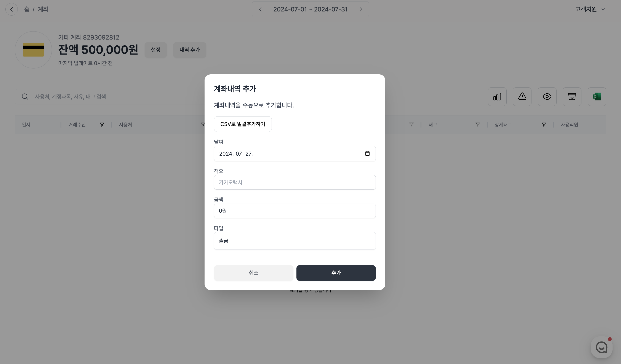
Task: Click the bar chart statistics icon
Action: [x=497, y=97]
